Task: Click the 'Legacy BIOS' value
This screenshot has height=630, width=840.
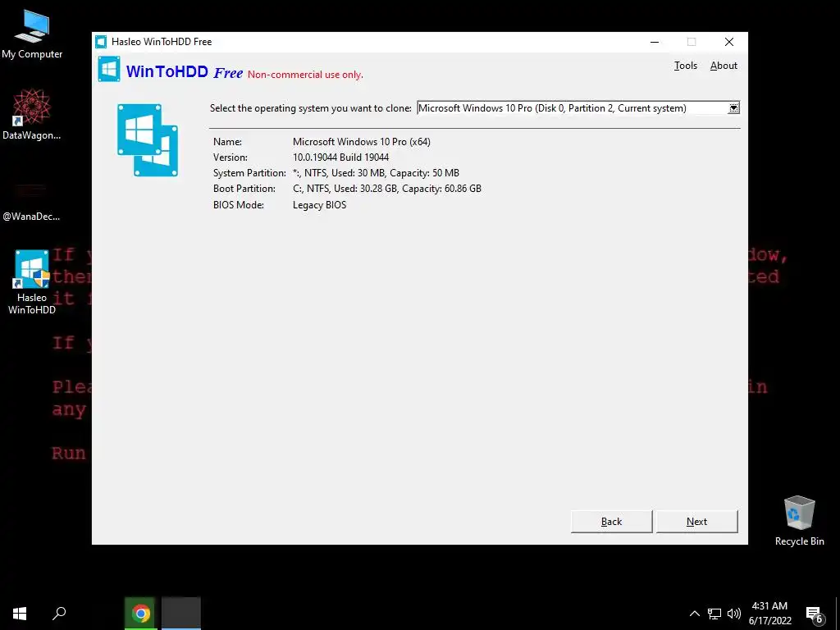Action: pyautogui.click(x=319, y=205)
